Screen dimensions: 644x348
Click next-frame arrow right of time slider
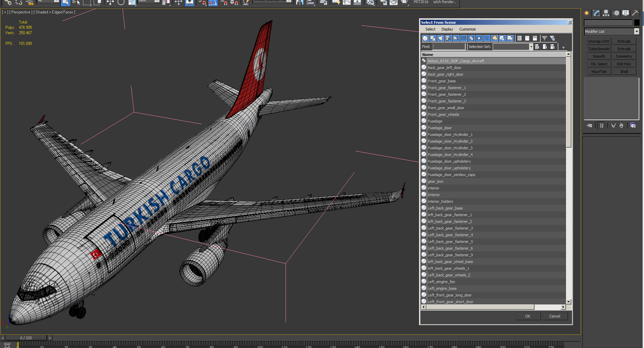[50, 338]
